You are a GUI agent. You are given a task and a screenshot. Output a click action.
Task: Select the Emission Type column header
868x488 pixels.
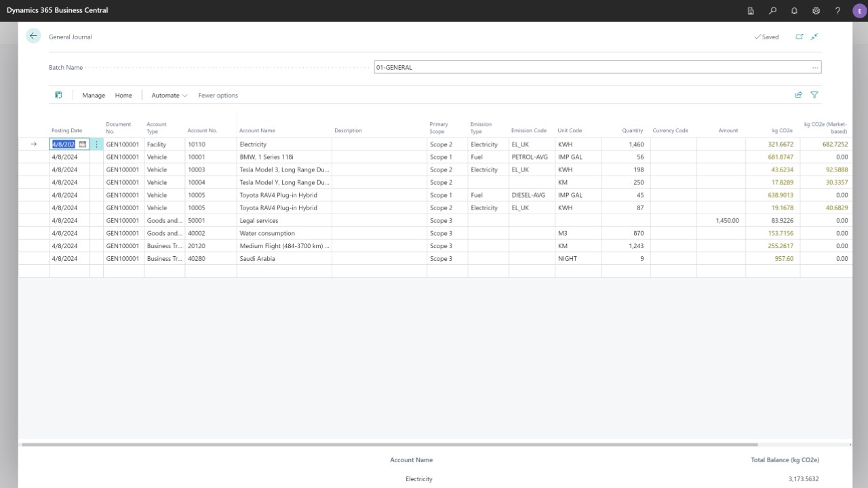[x=481, y=127]
